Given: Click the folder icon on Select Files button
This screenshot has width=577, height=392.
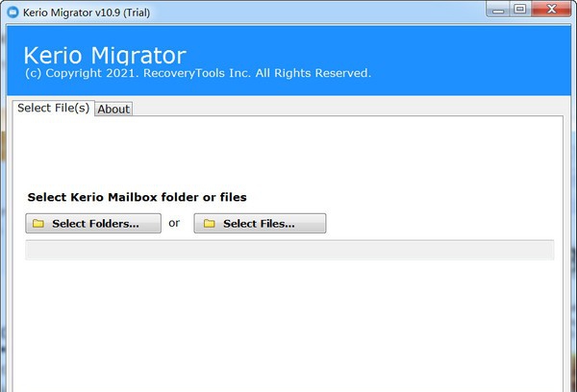Looking at the screenshot, I should (207, 224).
